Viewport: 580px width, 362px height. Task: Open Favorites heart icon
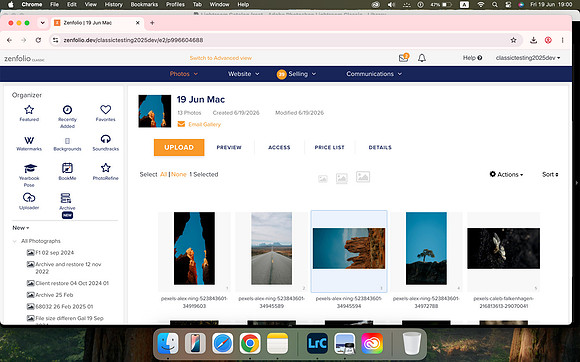click(105, 109)
